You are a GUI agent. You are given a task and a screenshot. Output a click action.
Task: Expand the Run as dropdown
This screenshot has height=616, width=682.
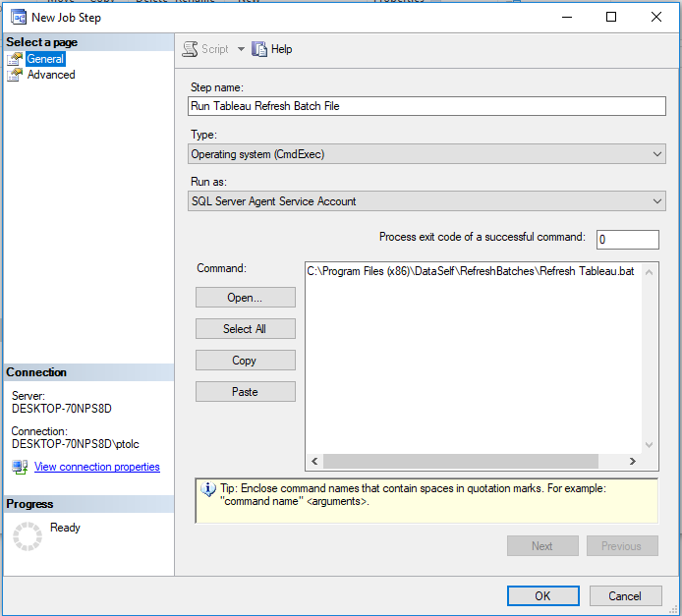656,201
